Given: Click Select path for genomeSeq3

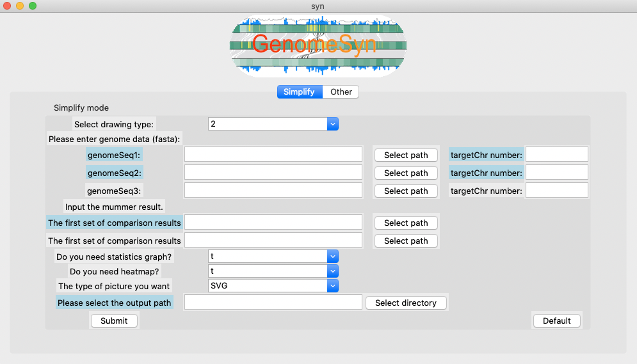Looking at the screenshot, I should (x=406, y=191).
